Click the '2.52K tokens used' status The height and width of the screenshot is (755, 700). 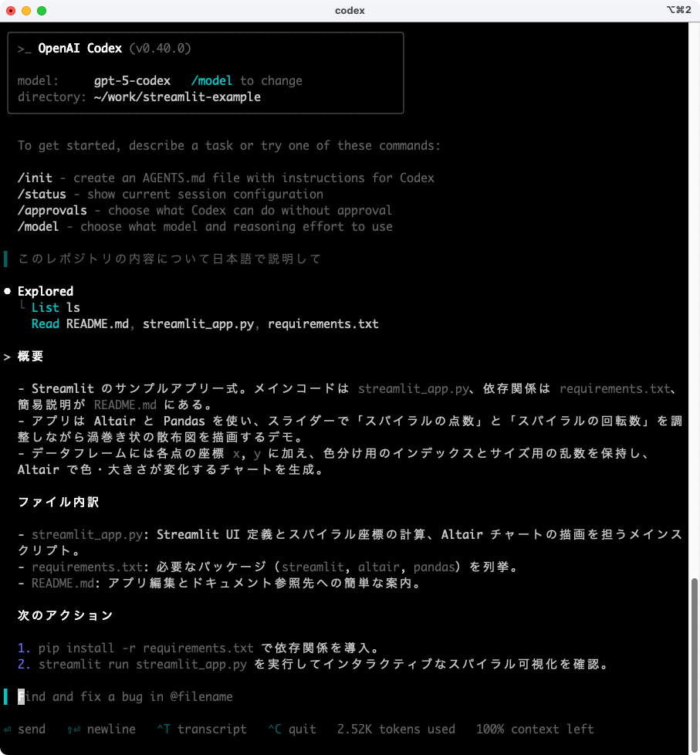pyautogui.click(x=396, y=729)
